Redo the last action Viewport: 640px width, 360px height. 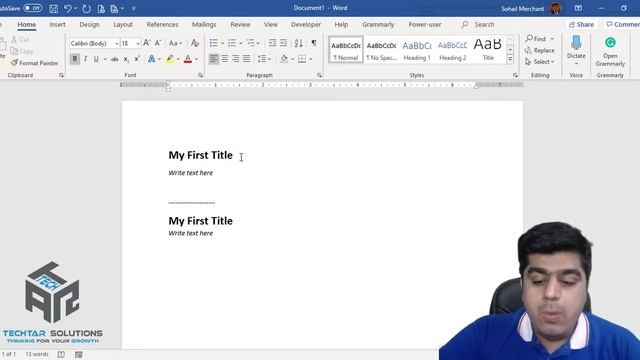click(86, 8)
